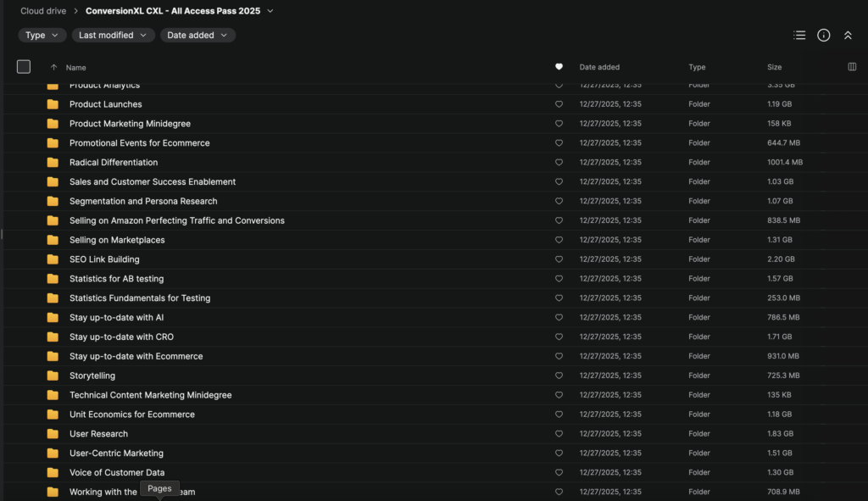The height and width of the screenshot is (501, 868).
Task: Favorite the User Research folder
Action: [559, 434]
